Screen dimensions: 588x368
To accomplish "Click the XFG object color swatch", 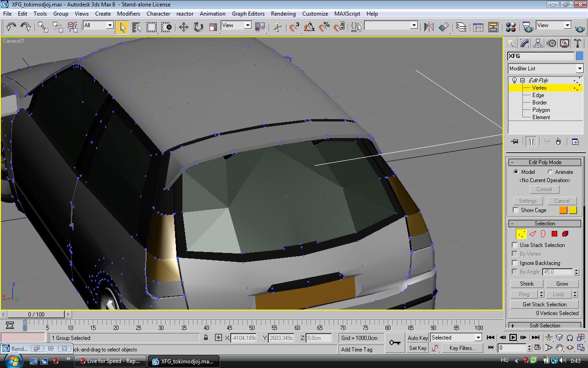I will [579, 56].
